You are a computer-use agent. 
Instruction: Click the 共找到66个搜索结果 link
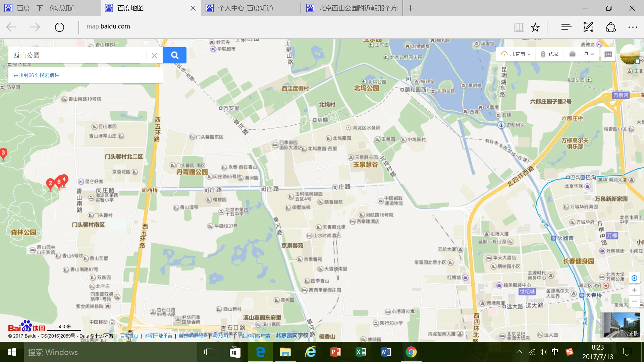(36, 75)
